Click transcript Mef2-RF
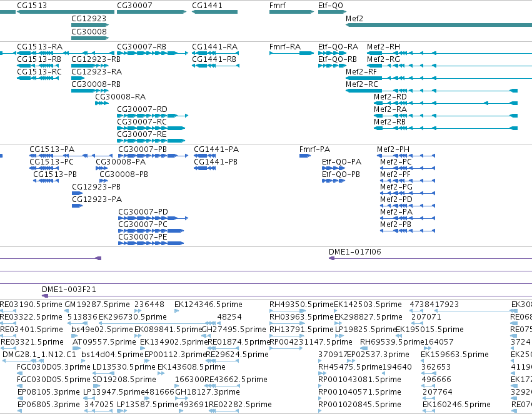This screenshot has width=532, height=414. (x=361, y=71)
